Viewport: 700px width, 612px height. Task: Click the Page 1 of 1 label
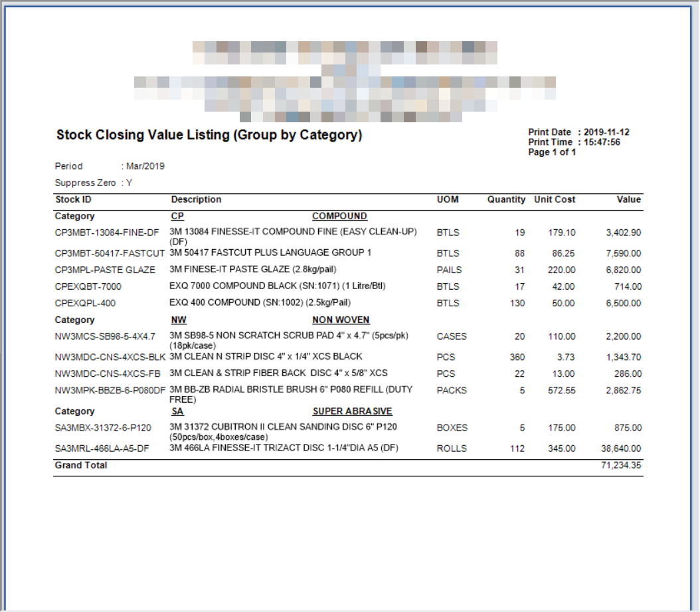552,152
